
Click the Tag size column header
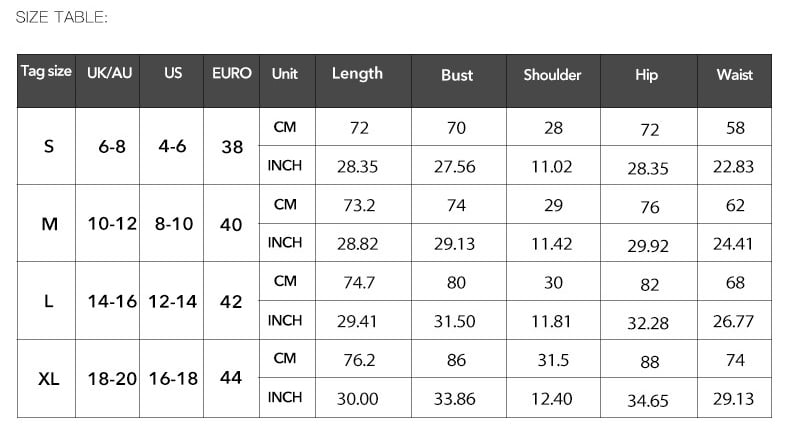tap(46, 72)
